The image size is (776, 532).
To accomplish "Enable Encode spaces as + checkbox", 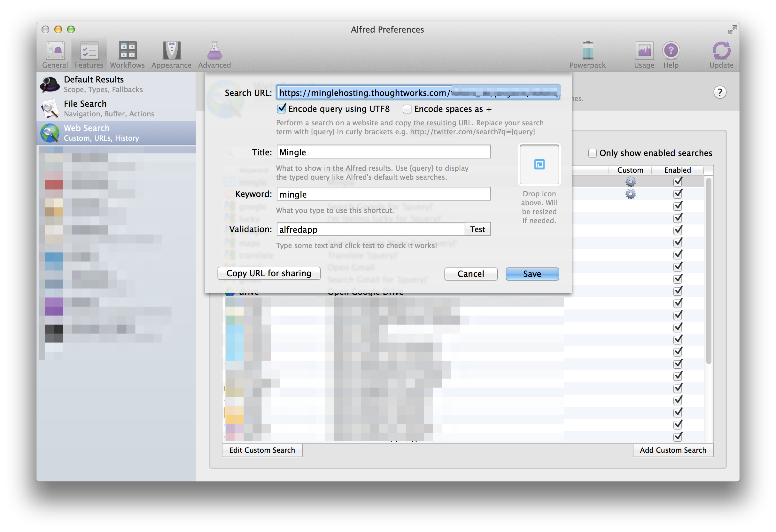I will [x=407, y=109].
